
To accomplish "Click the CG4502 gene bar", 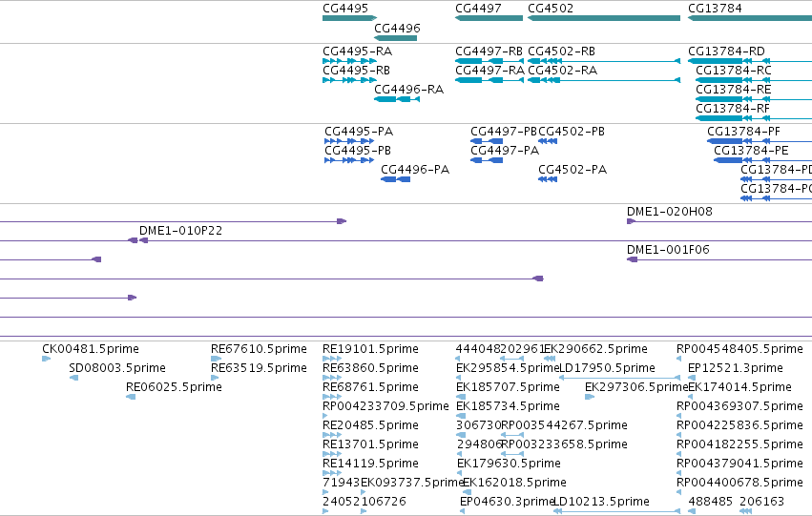I will pos(604,18).
